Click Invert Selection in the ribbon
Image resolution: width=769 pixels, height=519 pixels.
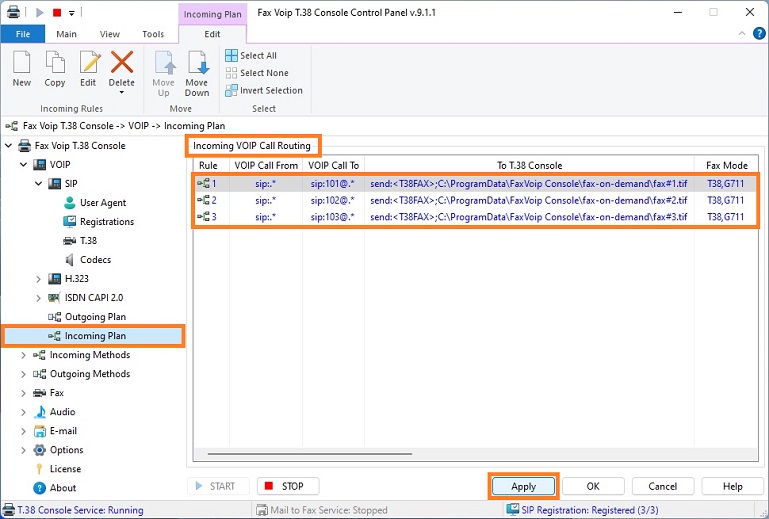[x=264, y=91]
